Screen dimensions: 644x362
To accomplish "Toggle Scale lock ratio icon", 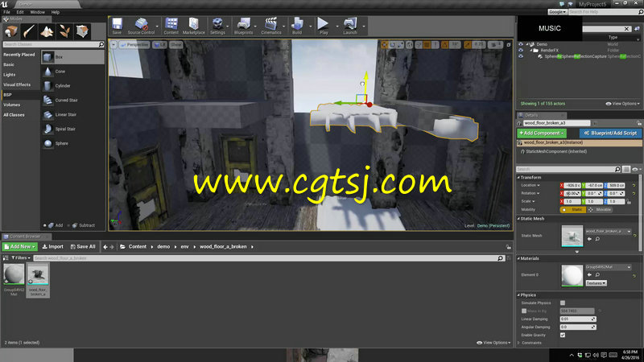I will 629,202.
